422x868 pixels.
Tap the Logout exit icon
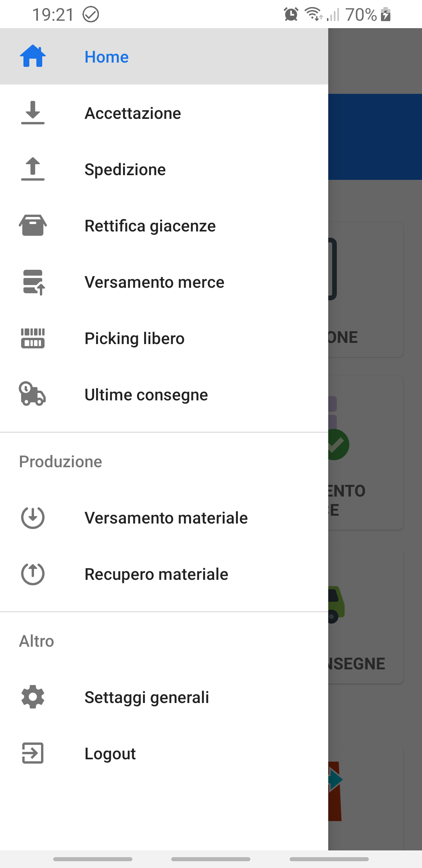33,753
